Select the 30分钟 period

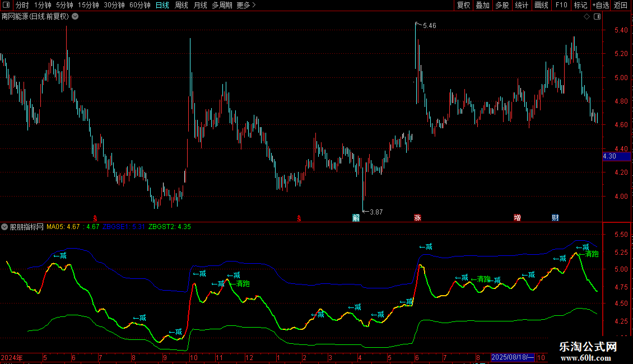(114, 5)
